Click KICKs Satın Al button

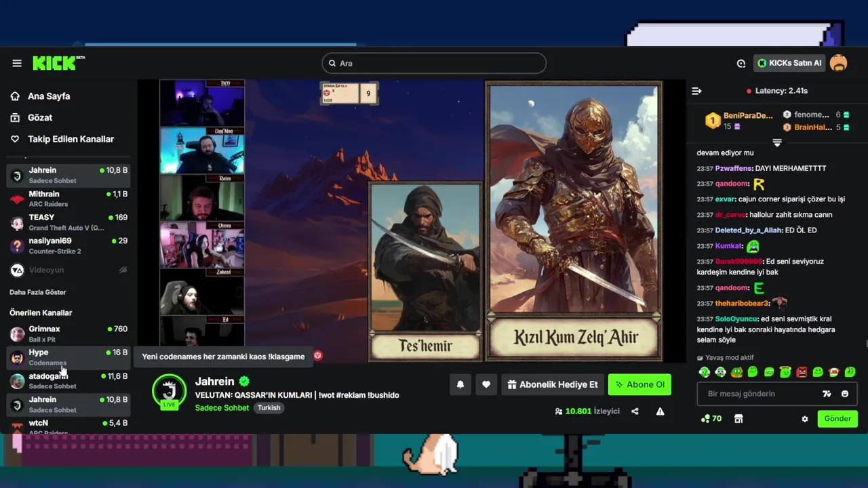pyautogui.click(x=789, y=63)
